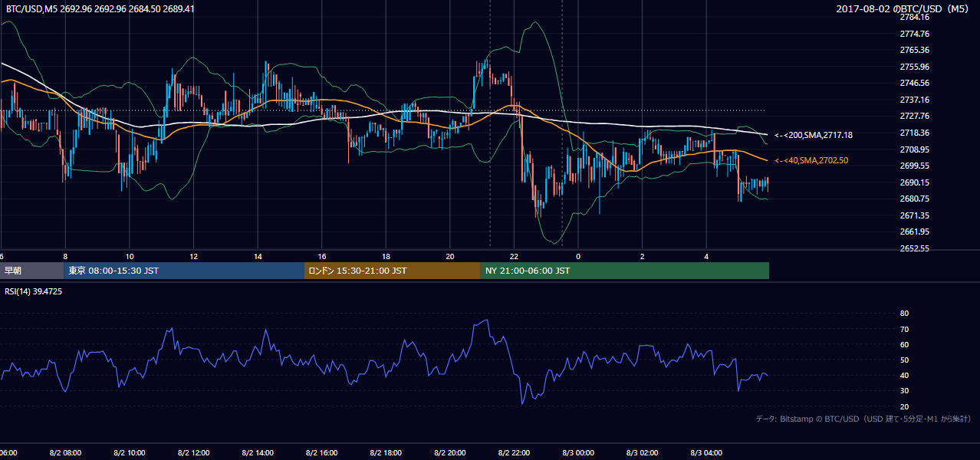
Task: Click the 8/2 20:00 date label
Action: (x=451, y=452)
